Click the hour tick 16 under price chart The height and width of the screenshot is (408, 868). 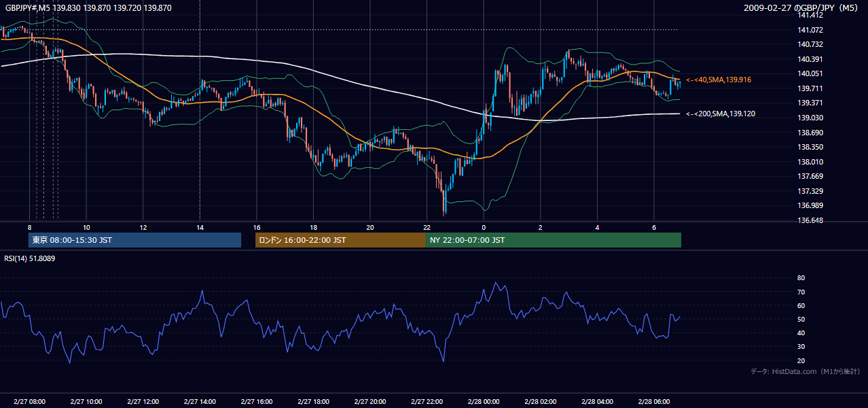256,227
